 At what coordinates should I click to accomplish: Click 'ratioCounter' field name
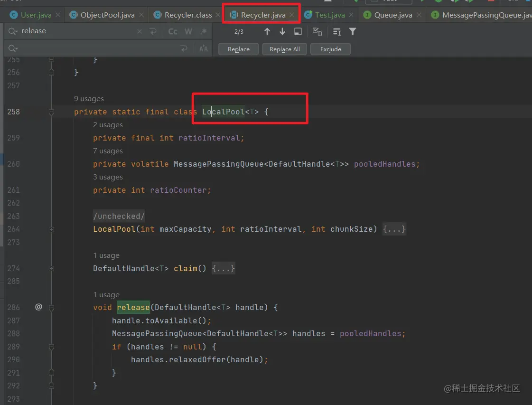(x=178, y=190)
